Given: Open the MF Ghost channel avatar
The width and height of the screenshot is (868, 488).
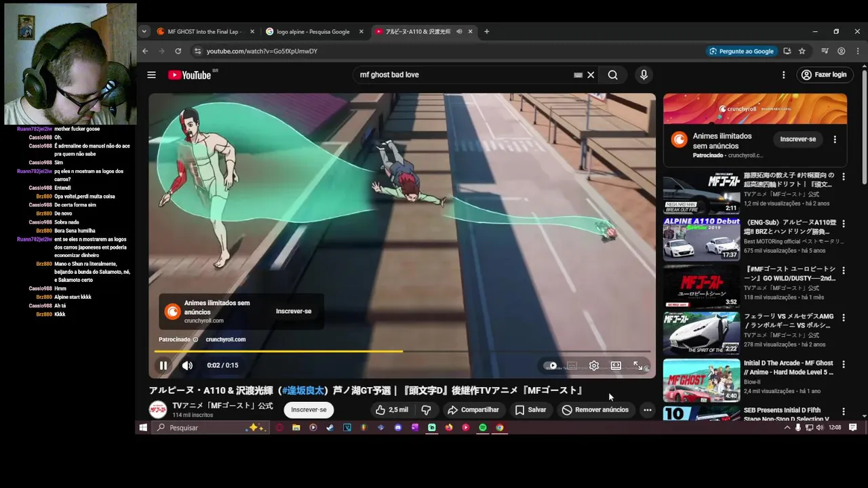Looking at the screenshot, I should (x=158, y=409).
